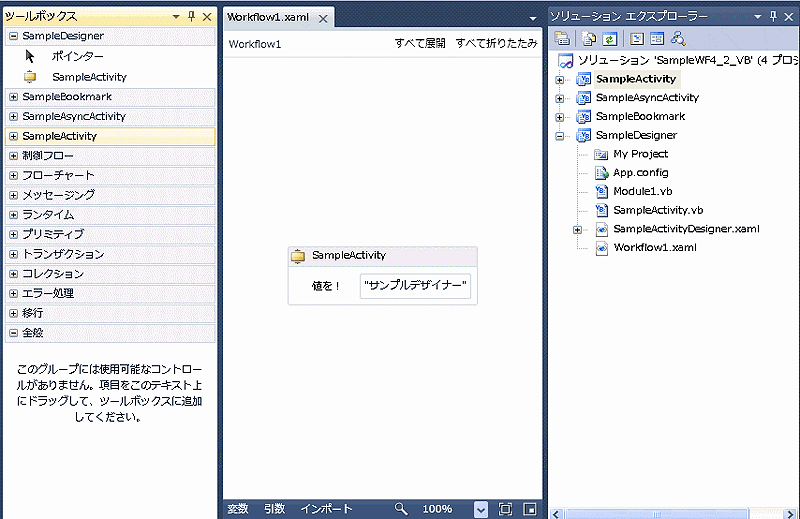Open the 引数 (Arguments) pane
The image size is (800, 519).
274,509
